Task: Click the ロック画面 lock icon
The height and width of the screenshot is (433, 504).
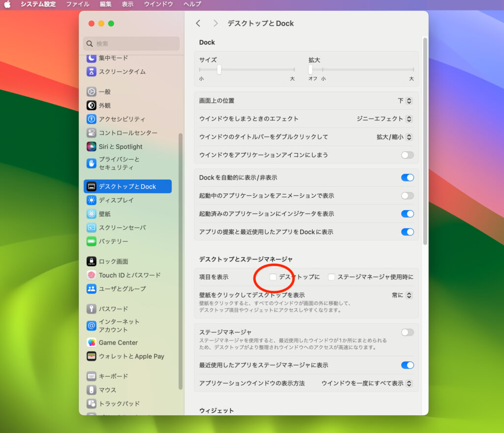Action: pos(91,261)
